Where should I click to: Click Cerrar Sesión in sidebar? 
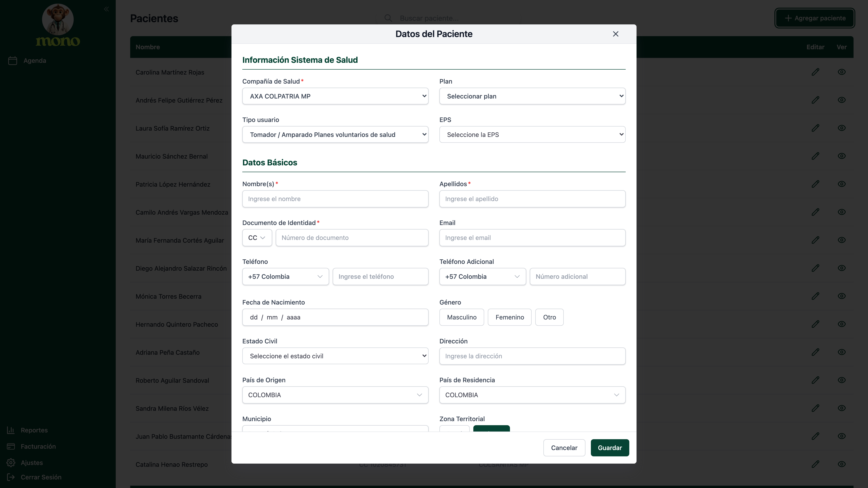[x=34, y=477]
